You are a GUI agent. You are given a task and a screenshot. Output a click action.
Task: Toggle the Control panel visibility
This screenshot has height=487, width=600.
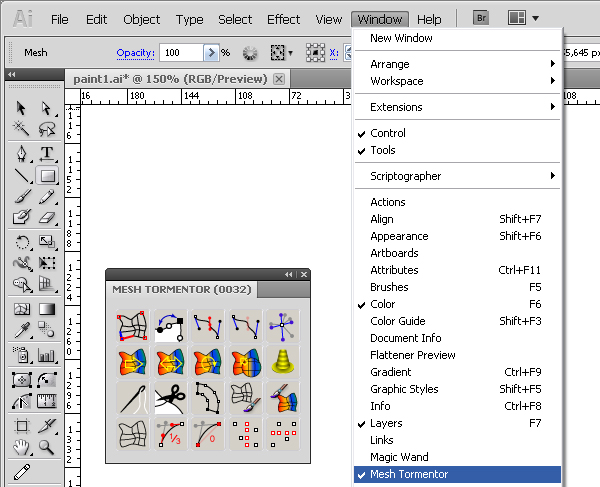click(x=457, y=133)
